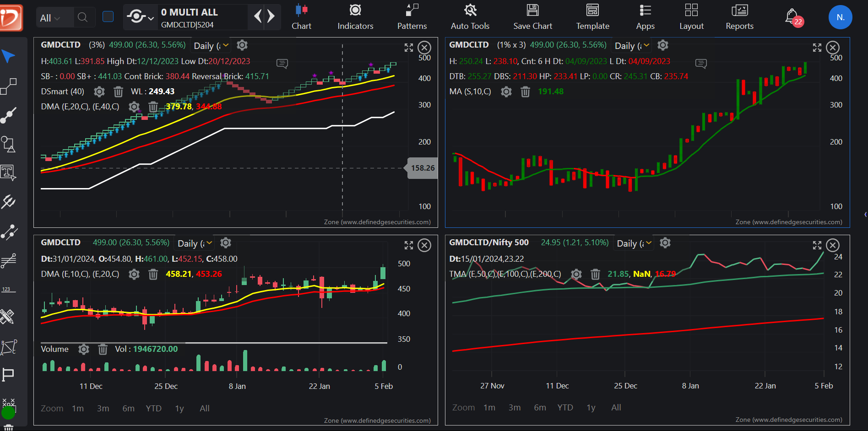Open settings gear of GMDCLTD/Nifty 500 chart
This screenshot has width=868, height=431.
[x=665, y=243]
